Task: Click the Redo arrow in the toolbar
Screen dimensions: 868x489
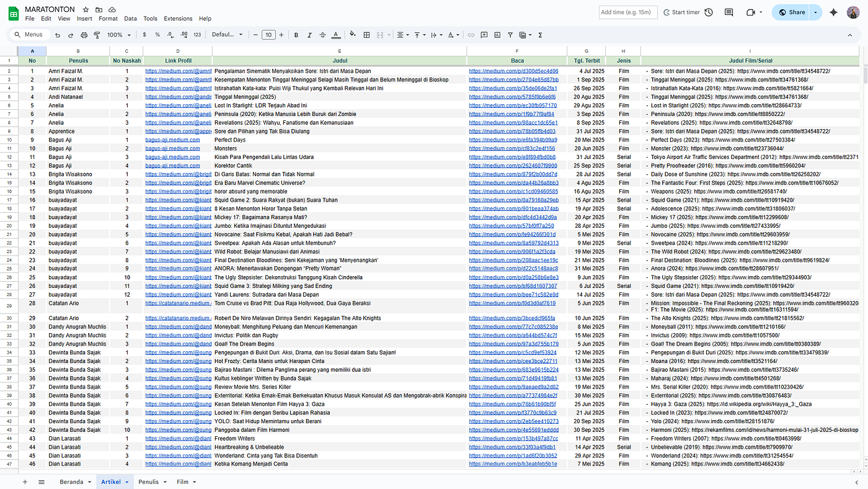Action: click(x=71, y=35)
